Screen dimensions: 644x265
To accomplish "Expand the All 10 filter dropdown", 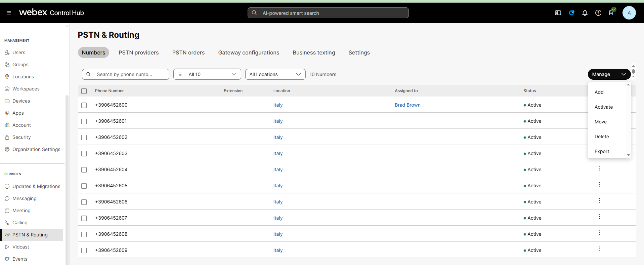I will (207, 74).
